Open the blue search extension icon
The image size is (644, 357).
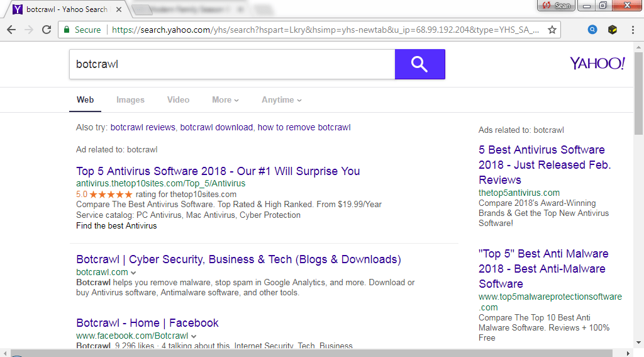[x=592, y=30]
